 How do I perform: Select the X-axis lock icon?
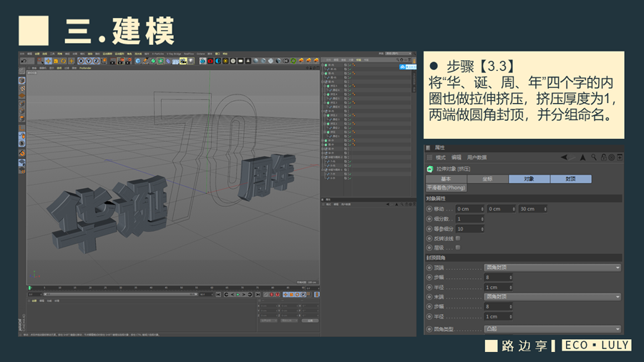pos(82,61)
